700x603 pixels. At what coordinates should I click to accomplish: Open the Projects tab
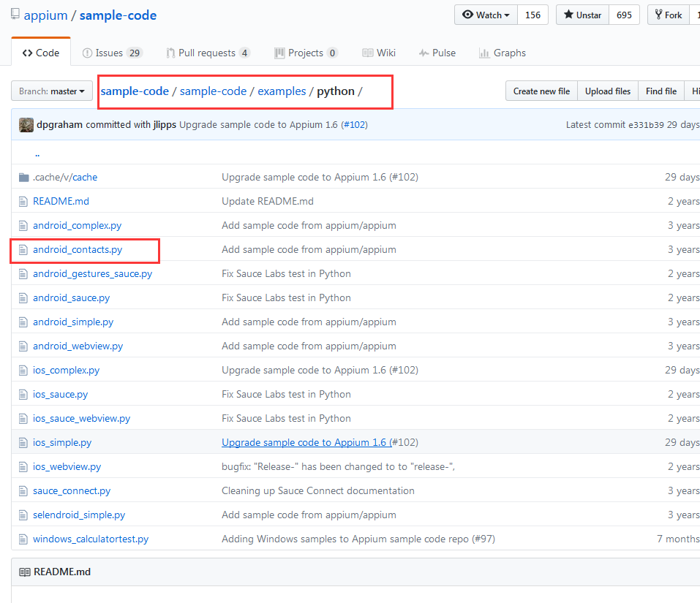tap(306, 53)
